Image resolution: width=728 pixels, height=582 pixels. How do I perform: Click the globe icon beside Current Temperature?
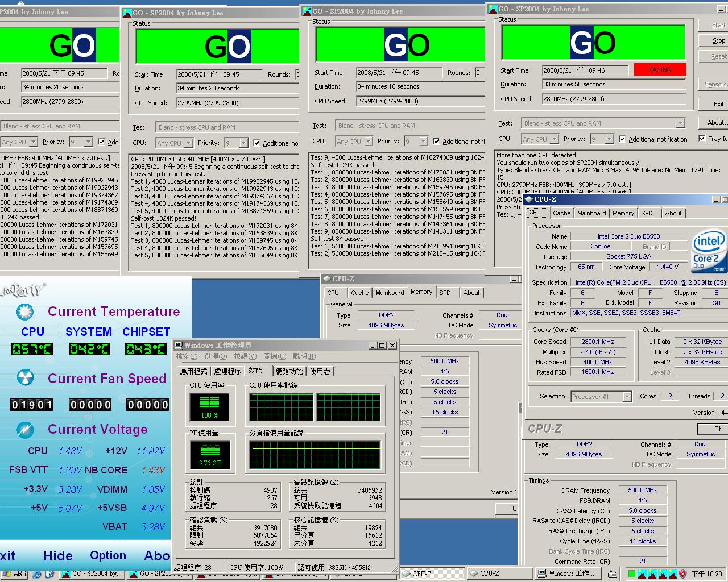pyautogui.click(x=24, y=312)
